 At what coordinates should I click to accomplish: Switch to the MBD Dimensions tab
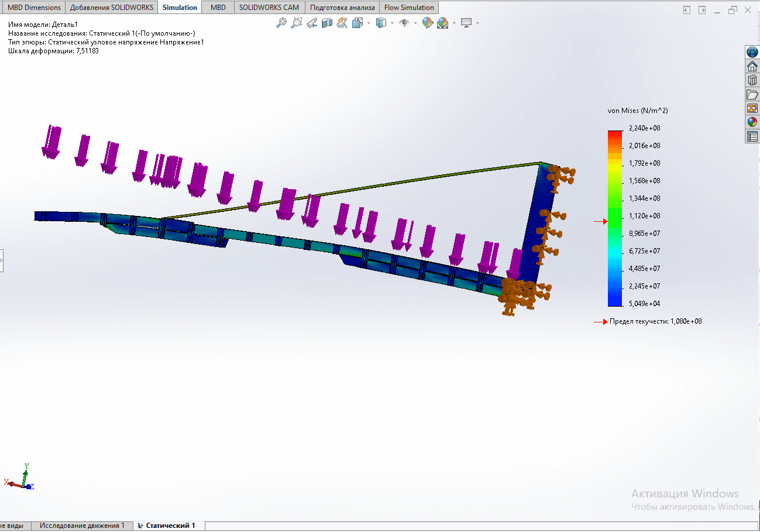(x=34, y=8)
